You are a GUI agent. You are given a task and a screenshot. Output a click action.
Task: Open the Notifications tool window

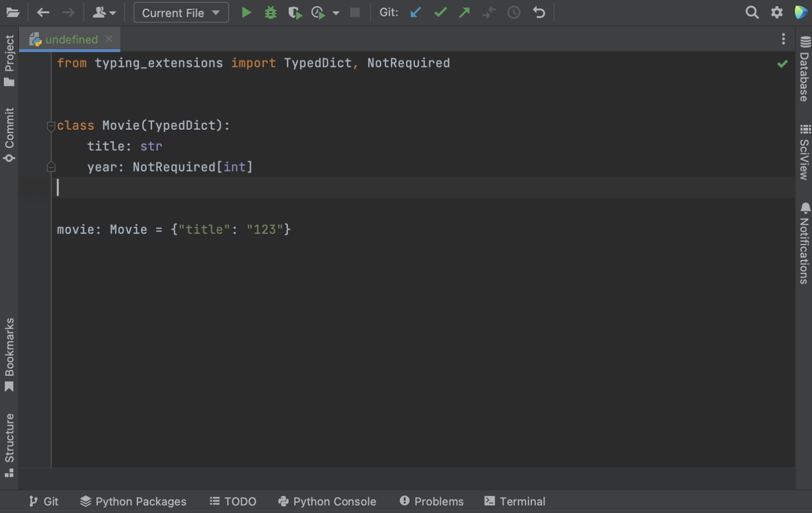pos(804,243)
